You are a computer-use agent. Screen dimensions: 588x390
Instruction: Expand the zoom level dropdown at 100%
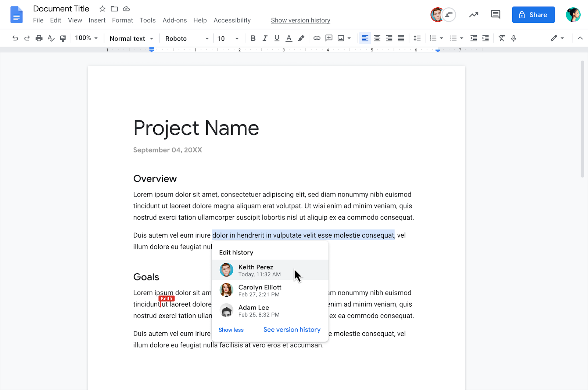pyautogui.click(x=86, y=38)
